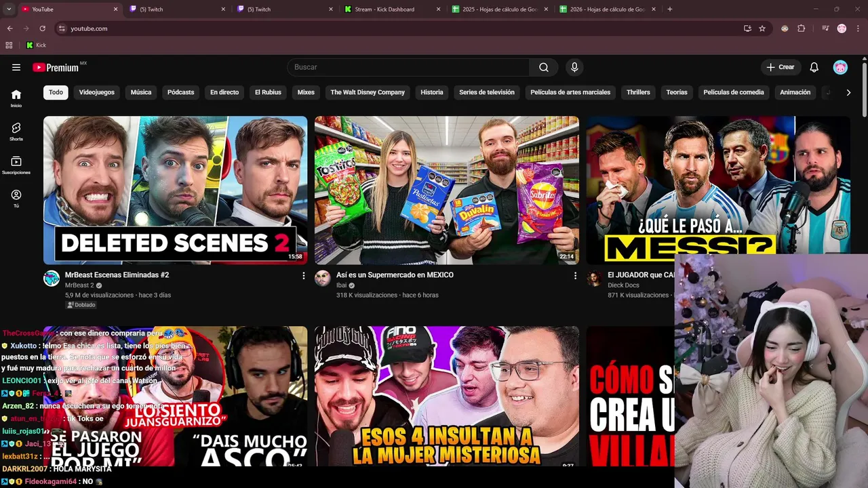Filter by the Historia chip
868x488 pixels.
click(432, 92)
